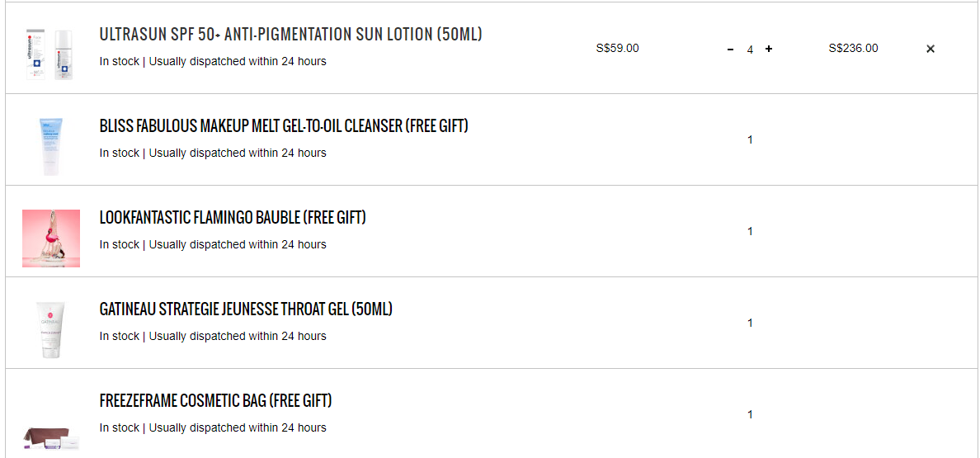Open Bliss Fabulous Makeup Melt Cleanser title
The image size is (980, 458).
click(284, 126)
